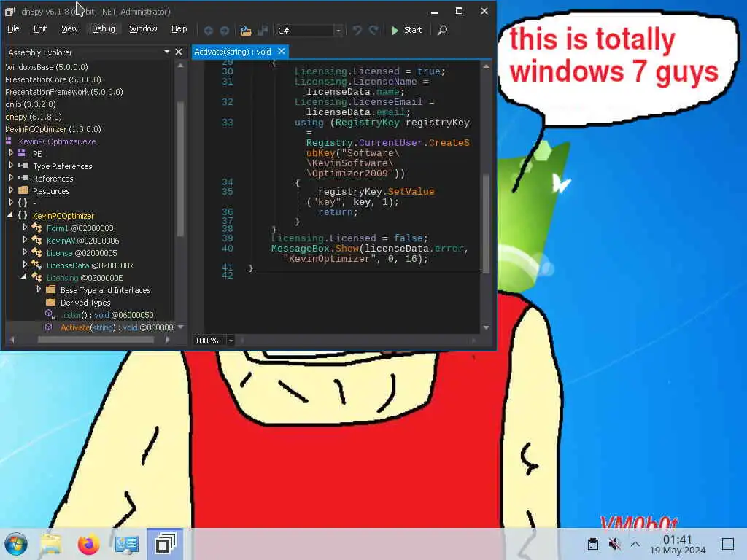
Task: Expand the "-" namespace node
Action: coord(11,203)
